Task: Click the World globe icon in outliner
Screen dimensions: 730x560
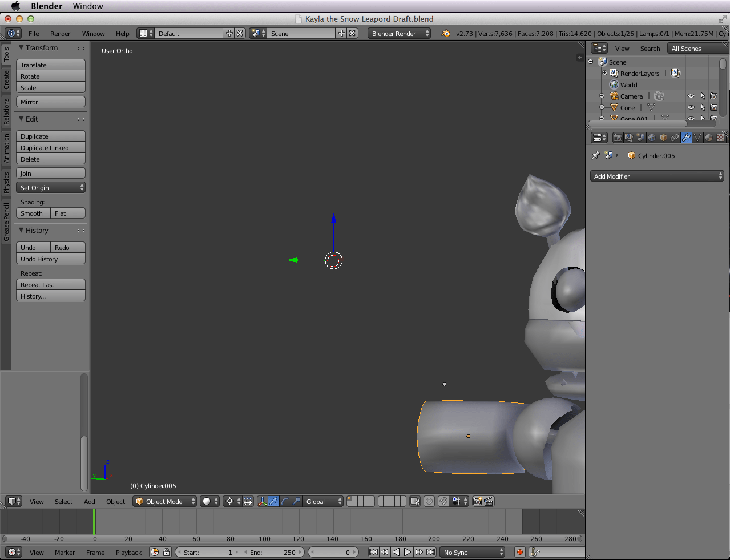Action: point(614,84)
